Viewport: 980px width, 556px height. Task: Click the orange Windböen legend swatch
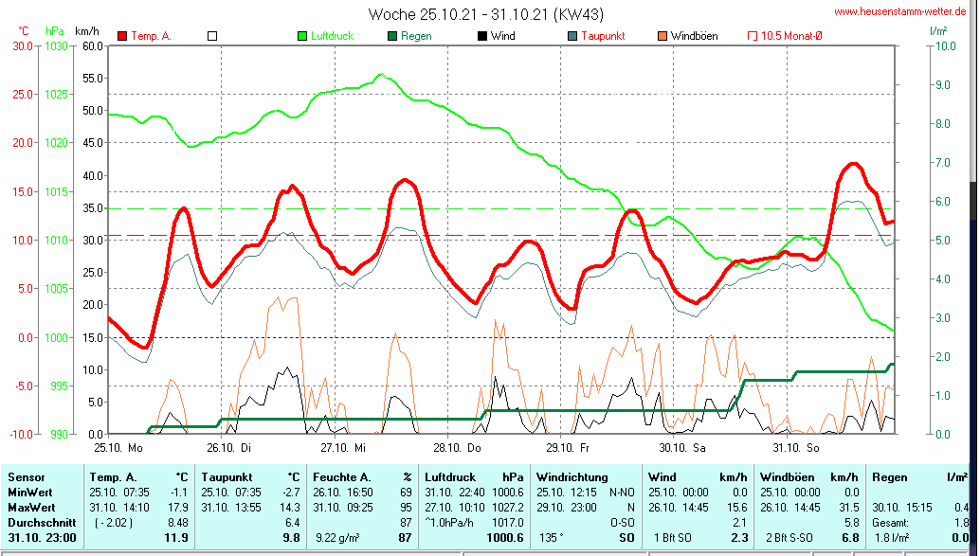coord(662,36)
